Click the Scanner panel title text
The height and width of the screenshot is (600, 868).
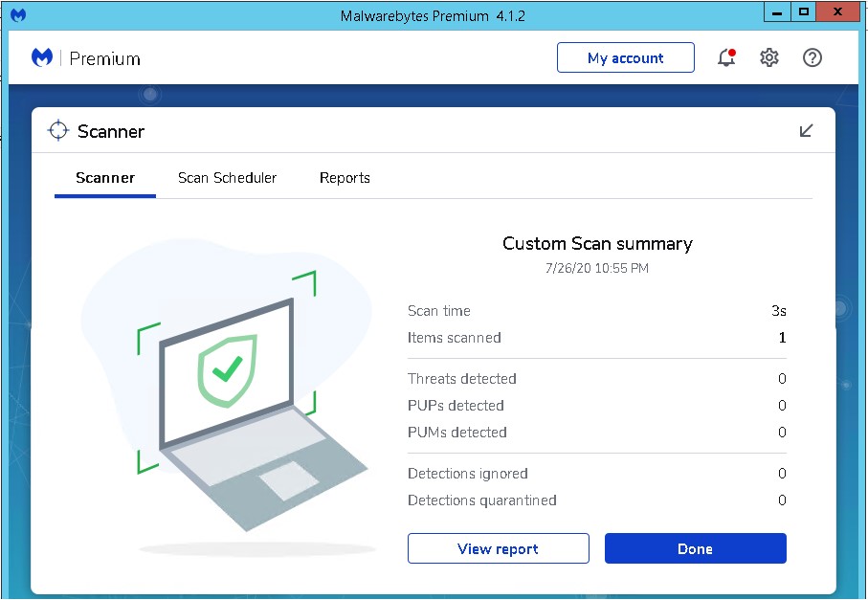(x=111, y=131)
